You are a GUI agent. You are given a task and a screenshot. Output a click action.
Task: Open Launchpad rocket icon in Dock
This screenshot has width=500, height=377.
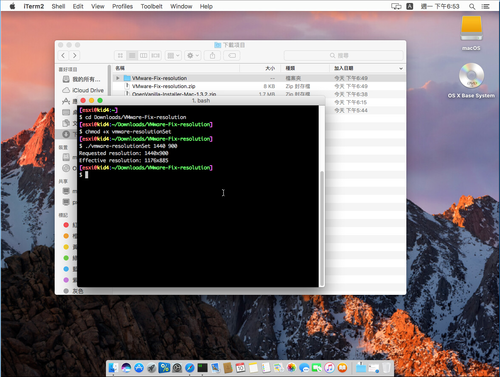[151, 368]
